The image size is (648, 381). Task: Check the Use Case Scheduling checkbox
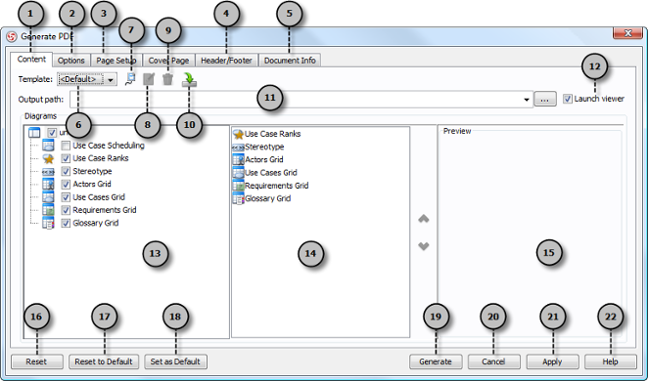click(x=66, y=145)
